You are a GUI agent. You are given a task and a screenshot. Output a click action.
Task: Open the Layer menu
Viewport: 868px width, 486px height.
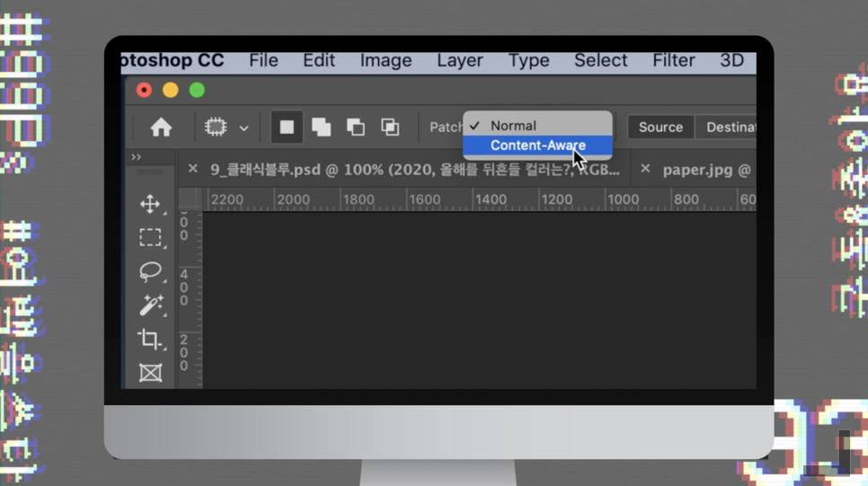[x=460, y=60]
